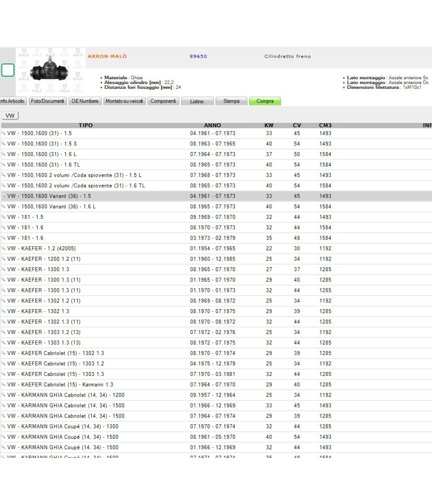
Task: Click the ANNO column header
Action: (x=213, y=125)
